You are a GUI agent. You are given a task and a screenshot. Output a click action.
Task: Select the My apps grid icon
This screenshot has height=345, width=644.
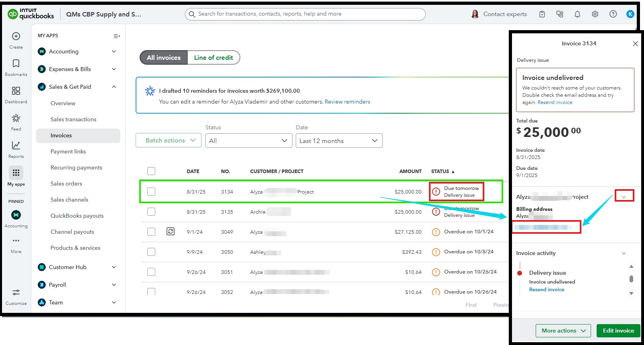click(x=16, y=173)
